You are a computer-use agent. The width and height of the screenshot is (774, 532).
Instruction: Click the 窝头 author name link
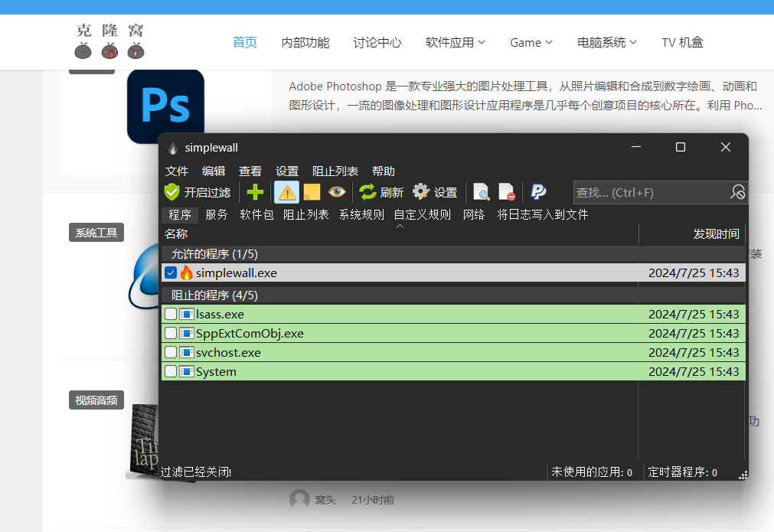pyautogui.click(x=326, y=500)
